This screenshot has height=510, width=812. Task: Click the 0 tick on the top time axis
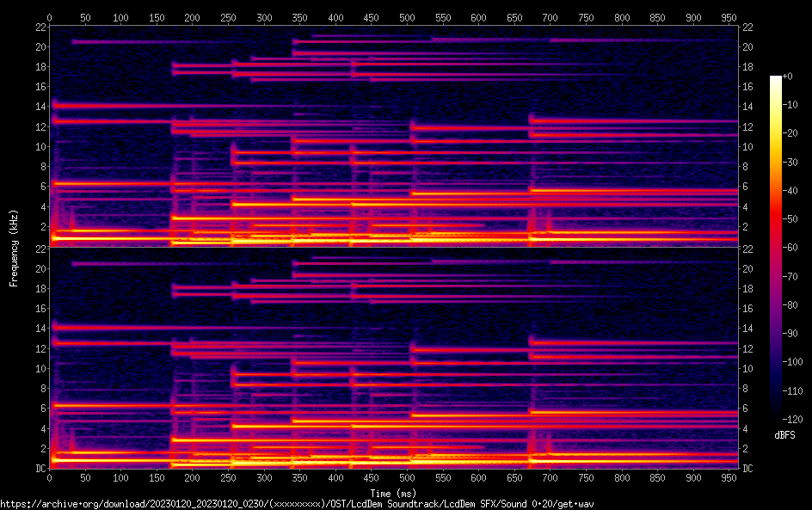click(50, 16)
